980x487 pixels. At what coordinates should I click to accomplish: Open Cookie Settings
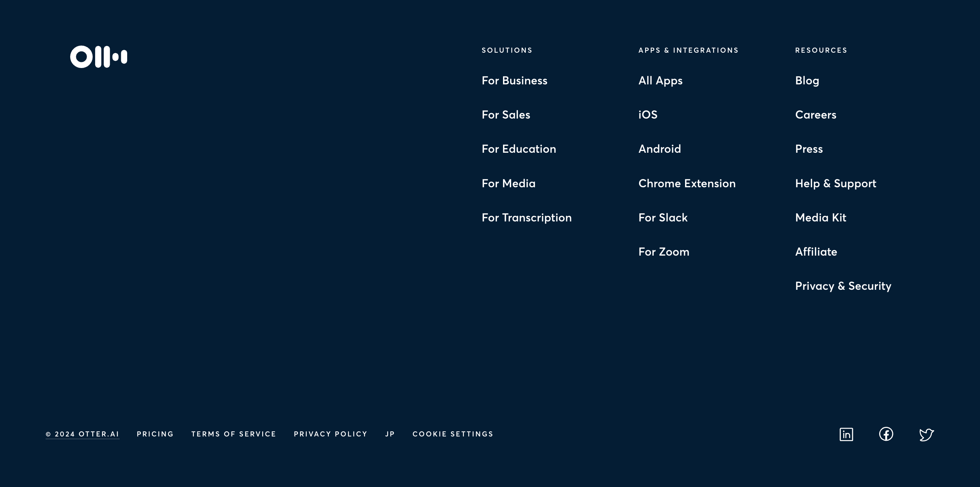453,434
